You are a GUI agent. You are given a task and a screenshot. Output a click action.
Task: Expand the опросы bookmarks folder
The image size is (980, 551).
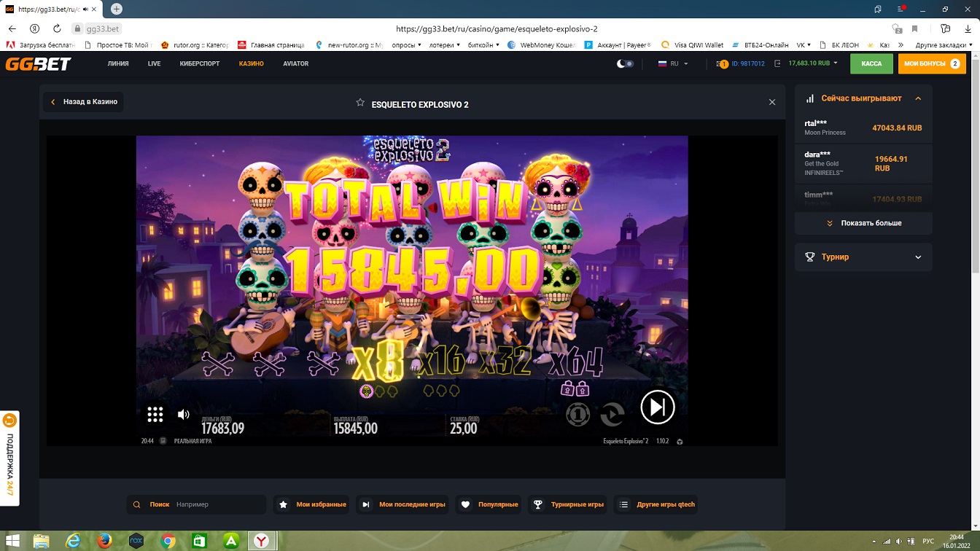406,45
